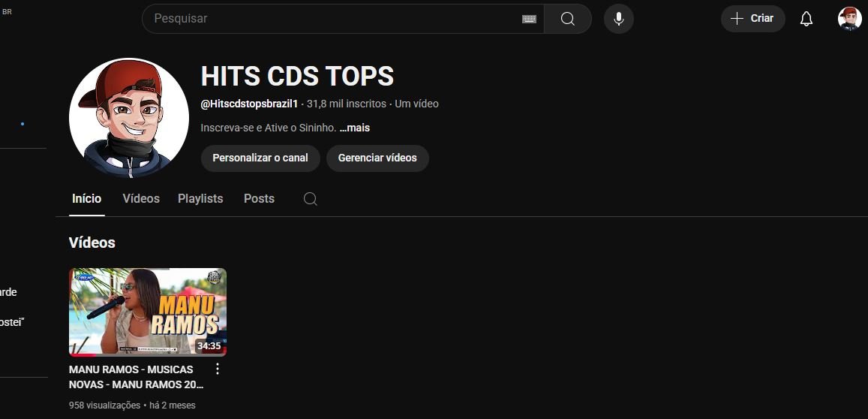Click the MANU RAMOS - MUSICAS NOVAS title
This screenshot has height=419, width=868.
coord(137,377)
